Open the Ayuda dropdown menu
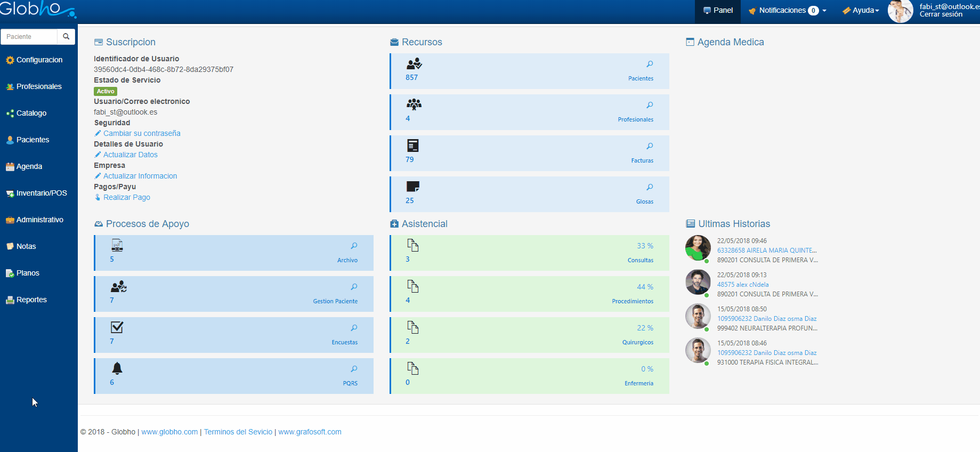The width and height of the screenshot is (980, 452). (861, 11)
